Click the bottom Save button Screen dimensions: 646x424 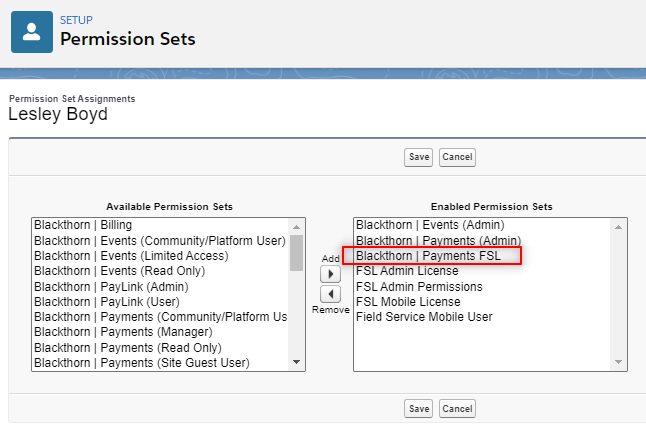tap(419, 409)
